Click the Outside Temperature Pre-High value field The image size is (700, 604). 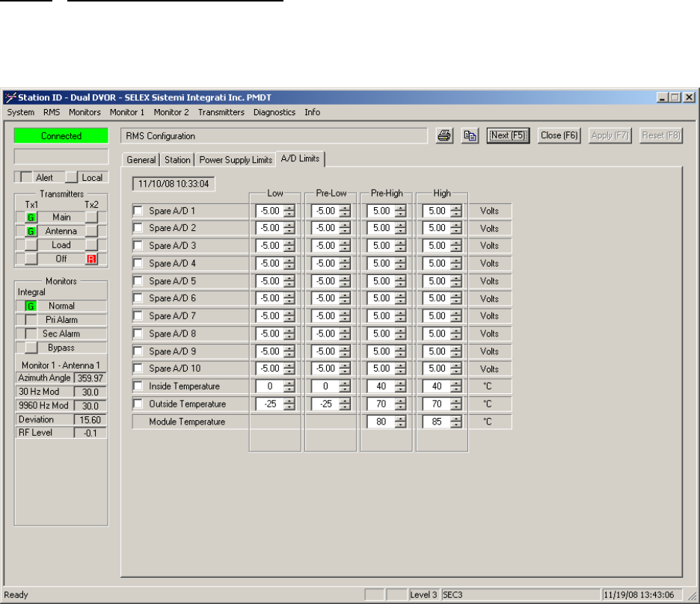381,404
